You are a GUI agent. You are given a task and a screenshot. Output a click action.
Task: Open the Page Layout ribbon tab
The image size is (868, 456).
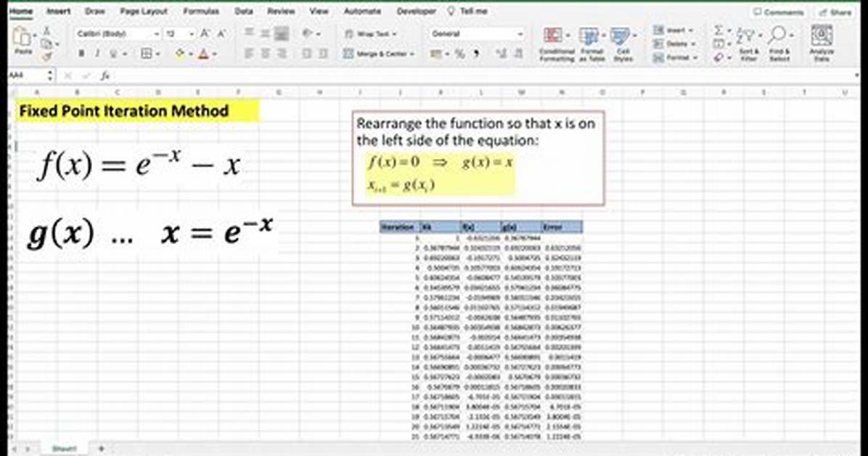(x=144, y=11)
